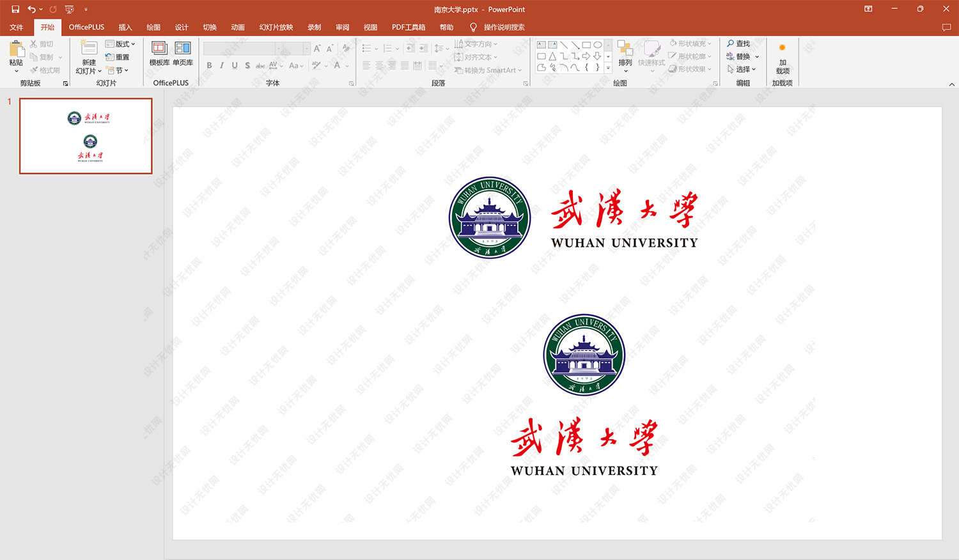This screenshot has width=959, height=560.
Task: Toggle align text right
Action: (x=392, y=65)
